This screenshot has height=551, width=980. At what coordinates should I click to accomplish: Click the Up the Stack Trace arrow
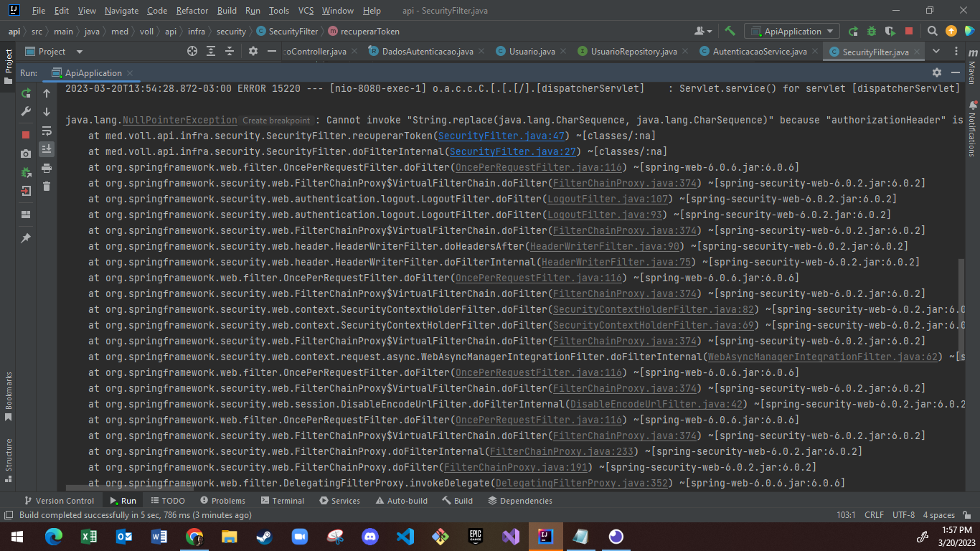(47, 93)
